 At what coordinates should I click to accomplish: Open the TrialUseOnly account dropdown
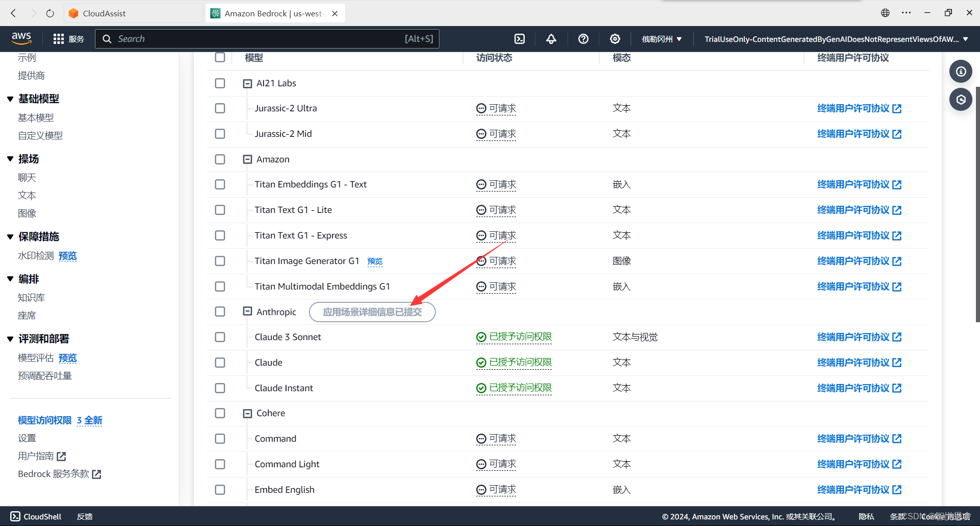coord(837,39)
